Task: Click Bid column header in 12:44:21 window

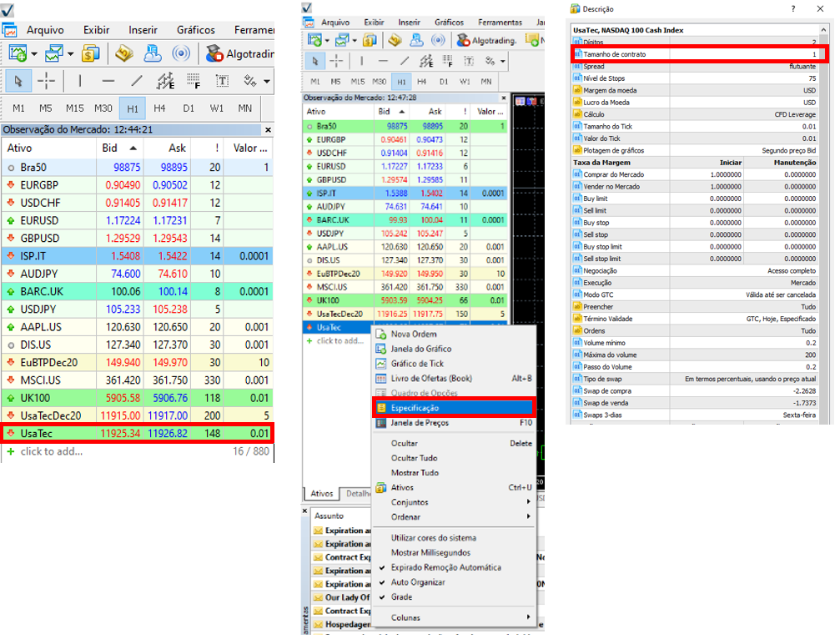Action: tap(120, 148)
